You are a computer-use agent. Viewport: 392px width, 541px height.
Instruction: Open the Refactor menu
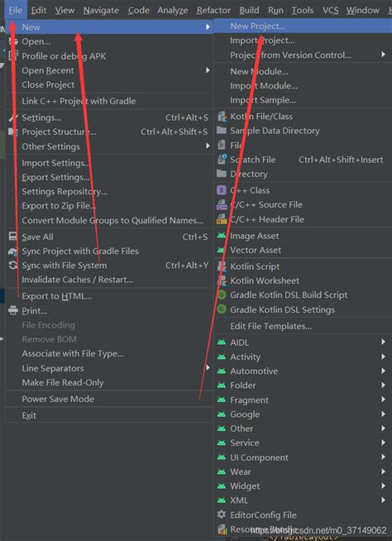(x=213, y=11)
